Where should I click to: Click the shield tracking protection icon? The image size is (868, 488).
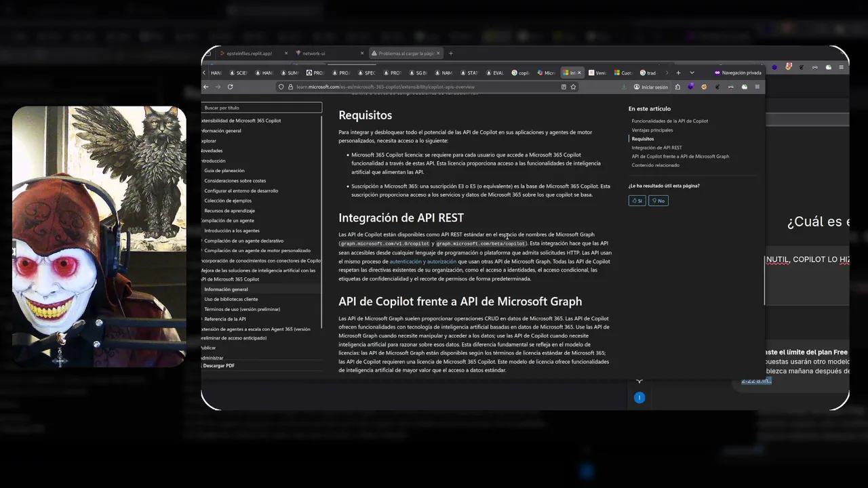point(281,87)
